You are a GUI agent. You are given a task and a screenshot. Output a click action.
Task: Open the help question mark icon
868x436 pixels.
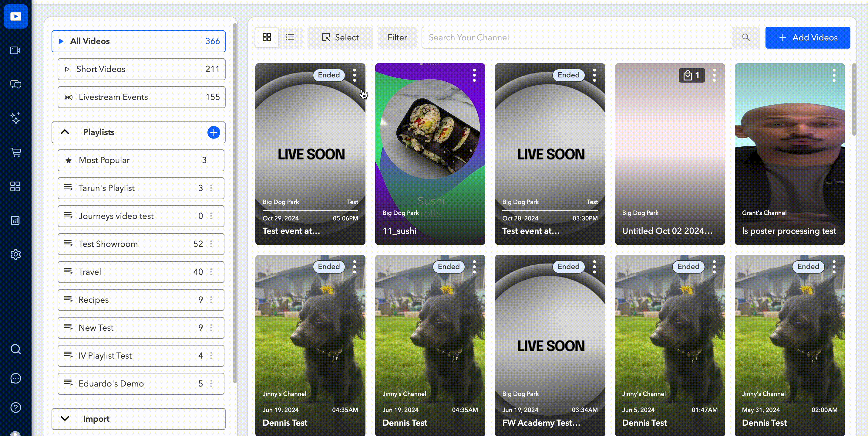click(15, 407)
